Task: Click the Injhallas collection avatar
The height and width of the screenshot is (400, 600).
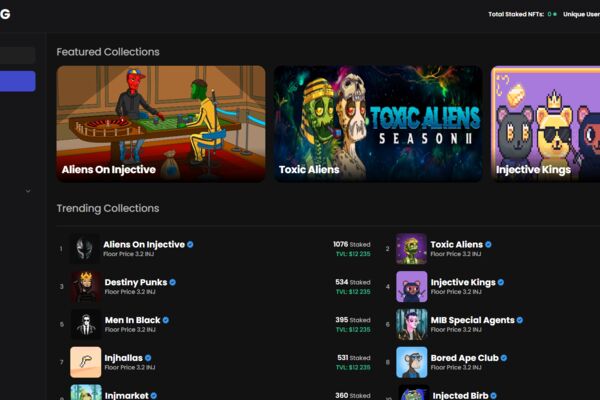Action: pyautogui.click(x=86, y=362)
